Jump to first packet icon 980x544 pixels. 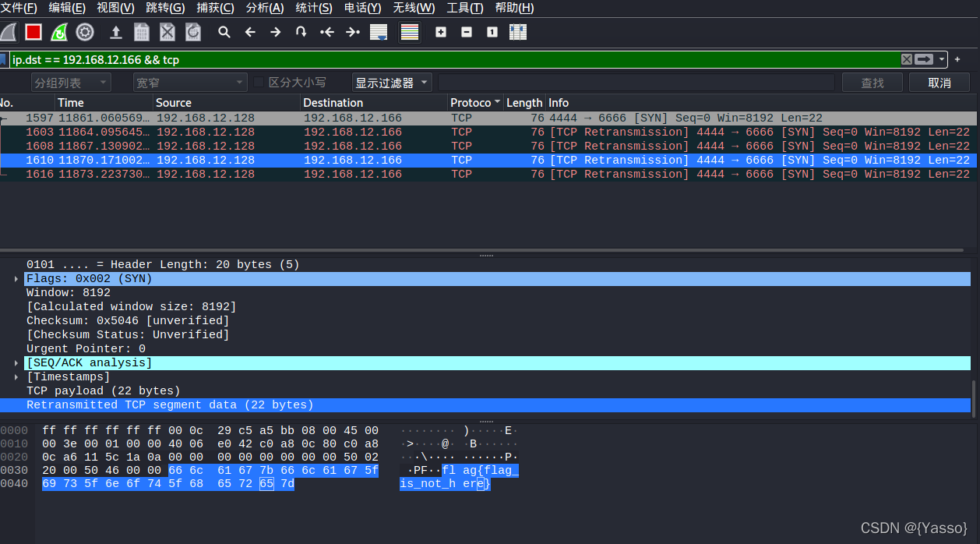tap(327, 32)
